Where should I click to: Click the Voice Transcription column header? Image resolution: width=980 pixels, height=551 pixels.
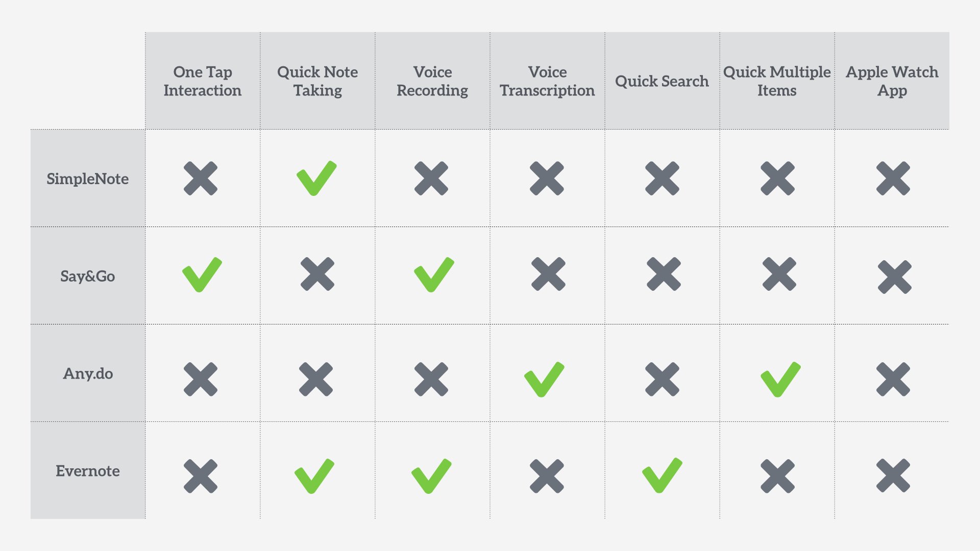[x=547, y=81]
